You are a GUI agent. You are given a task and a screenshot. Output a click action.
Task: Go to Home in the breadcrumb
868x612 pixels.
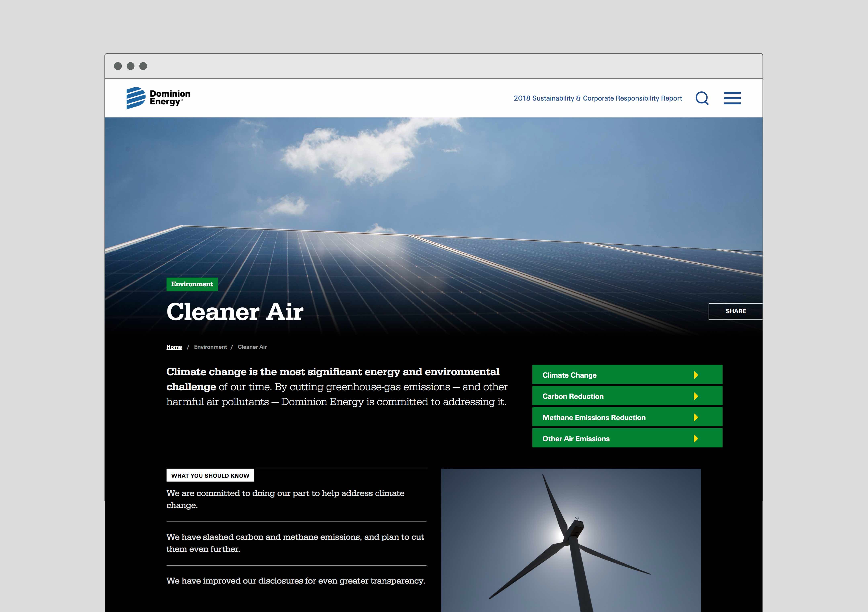174,347
